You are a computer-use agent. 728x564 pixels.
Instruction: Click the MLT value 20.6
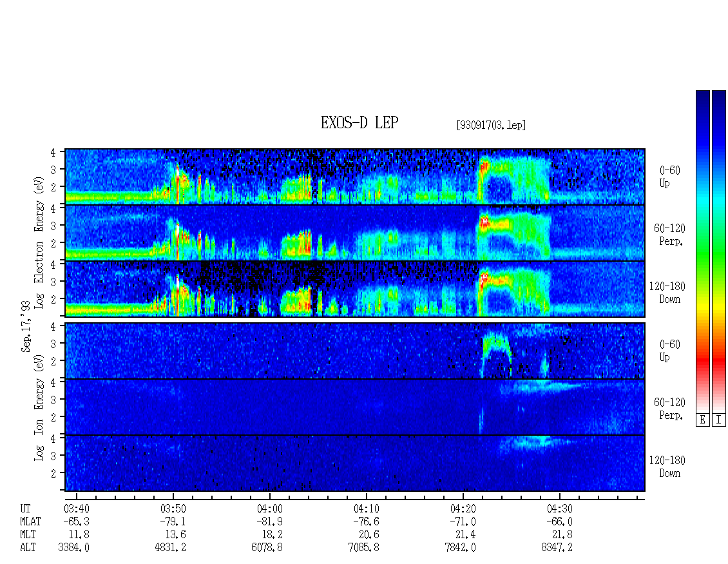pyautogui.click(x=369, y=535)
